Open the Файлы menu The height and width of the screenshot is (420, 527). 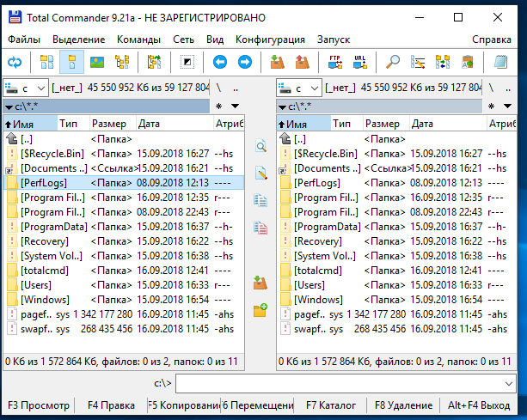pos(24,40)
